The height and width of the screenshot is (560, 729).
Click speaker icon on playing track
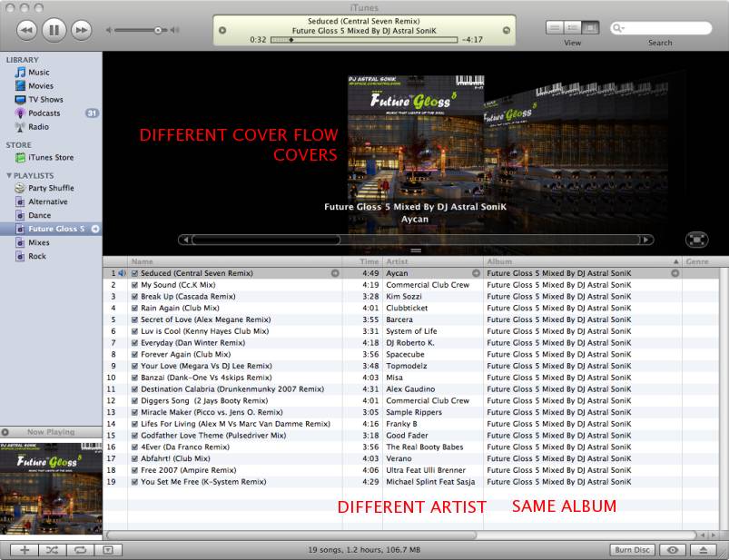(x=122, y=274)
